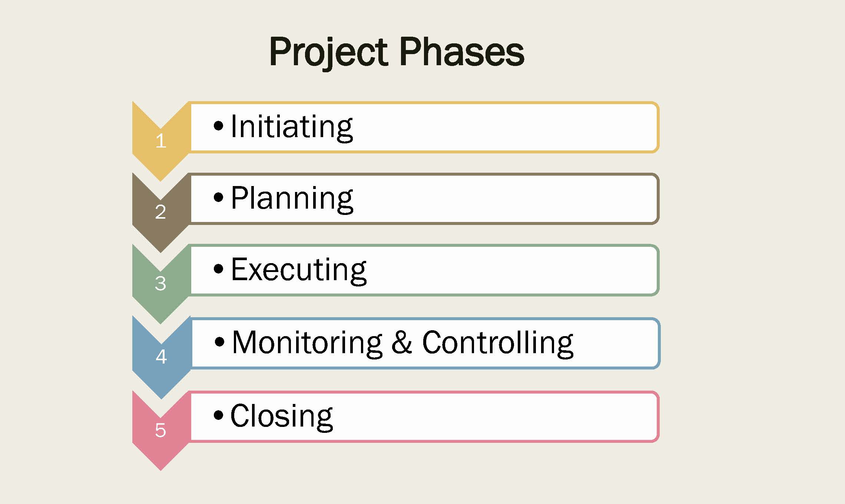Viewport: 845px width, 504px height.
Task: Click the yellow chevron numbered 1
Action: [160, 141]
